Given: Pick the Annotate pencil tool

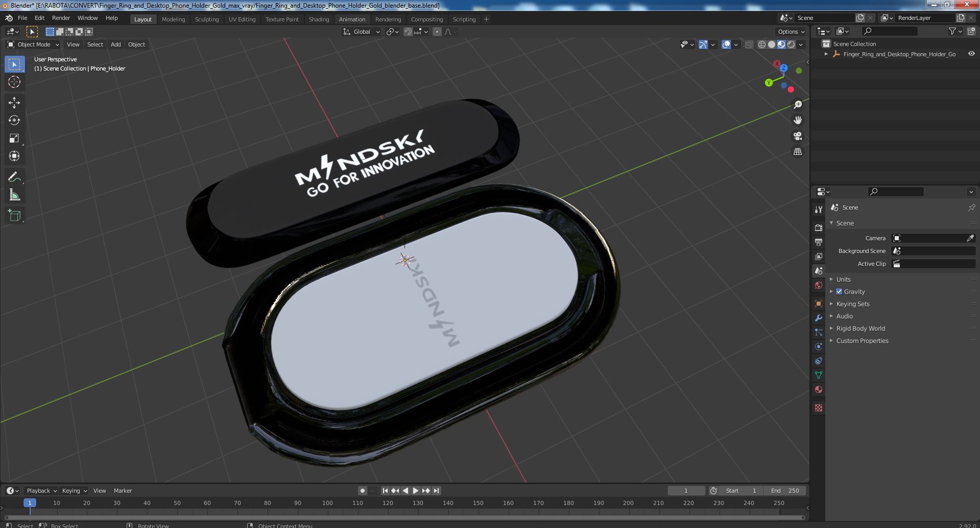Looking at the screenshot, I should tap(14, 177).
